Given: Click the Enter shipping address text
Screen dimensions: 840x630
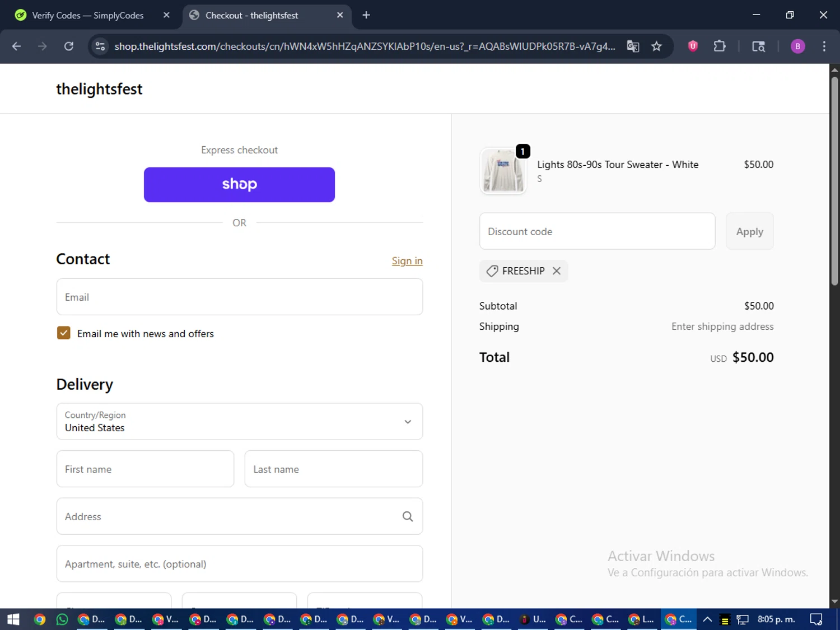Looking at the screenshot, I should (722, 326).
